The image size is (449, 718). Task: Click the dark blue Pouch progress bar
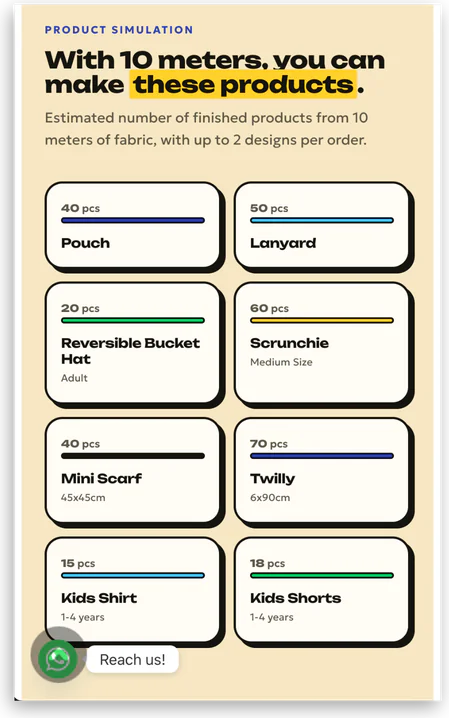point(133,220)
